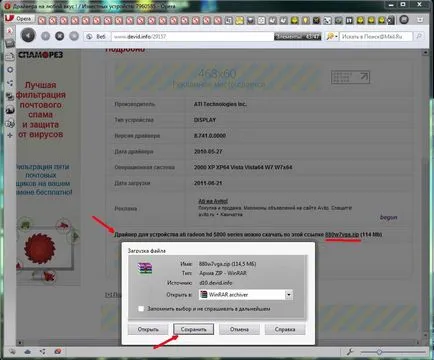
Task: Switch to the lightbulb icon tab
Action: point(305,20)
